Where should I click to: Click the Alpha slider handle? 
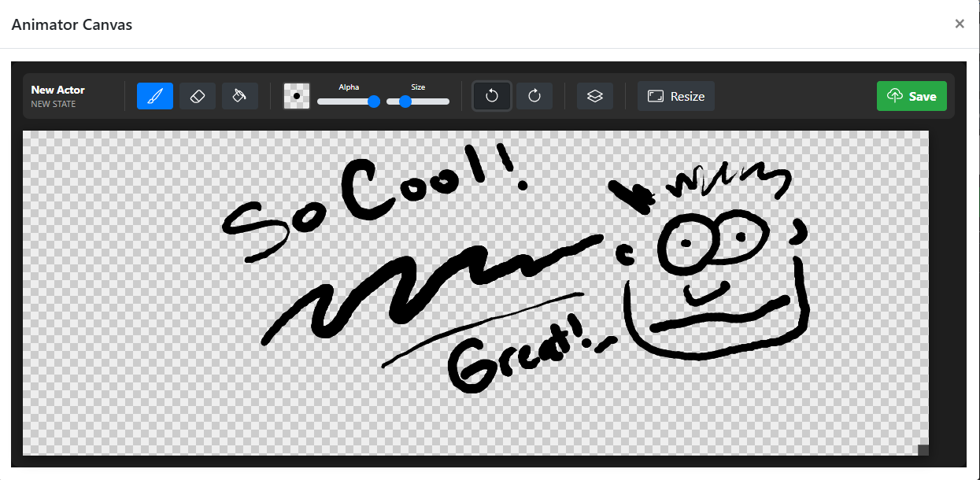pos(374,102)
